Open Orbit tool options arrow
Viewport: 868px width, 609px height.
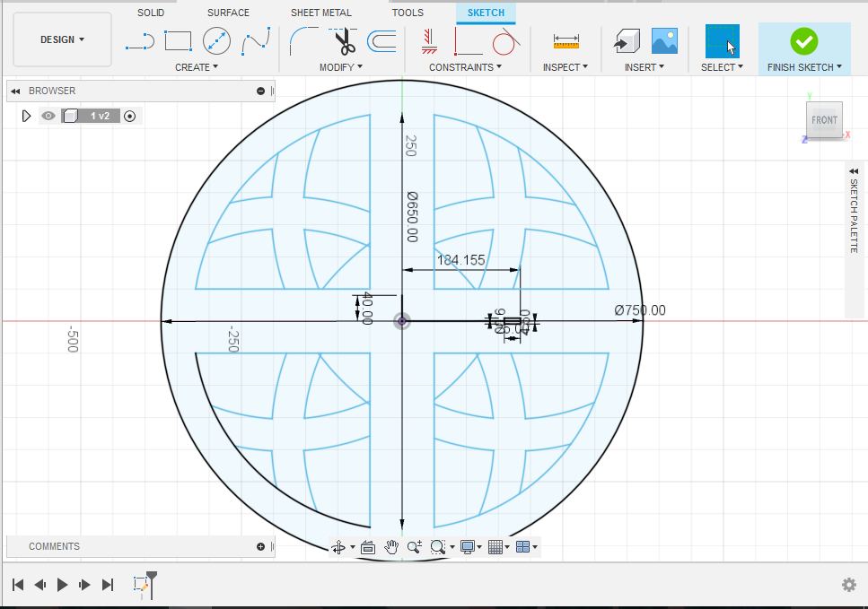[x=353, y=548]
